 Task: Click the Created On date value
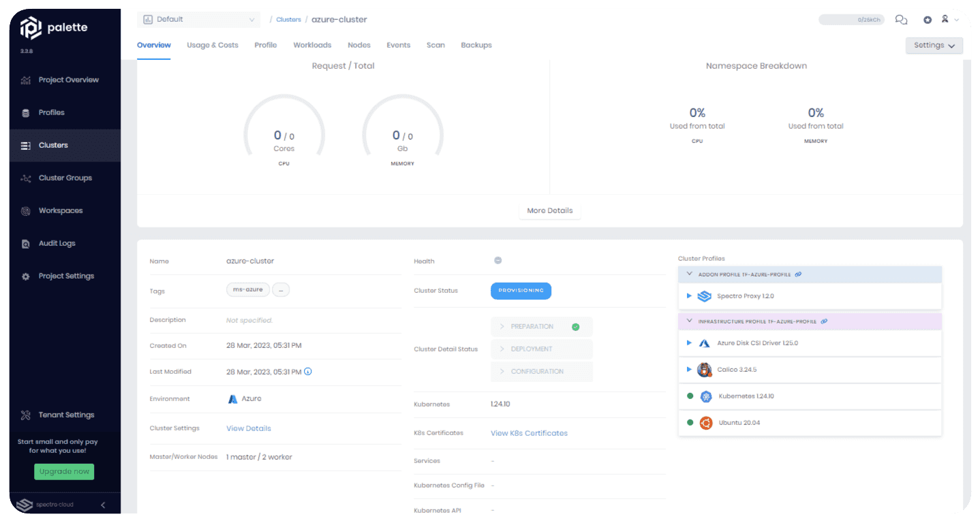coord(264,346)
